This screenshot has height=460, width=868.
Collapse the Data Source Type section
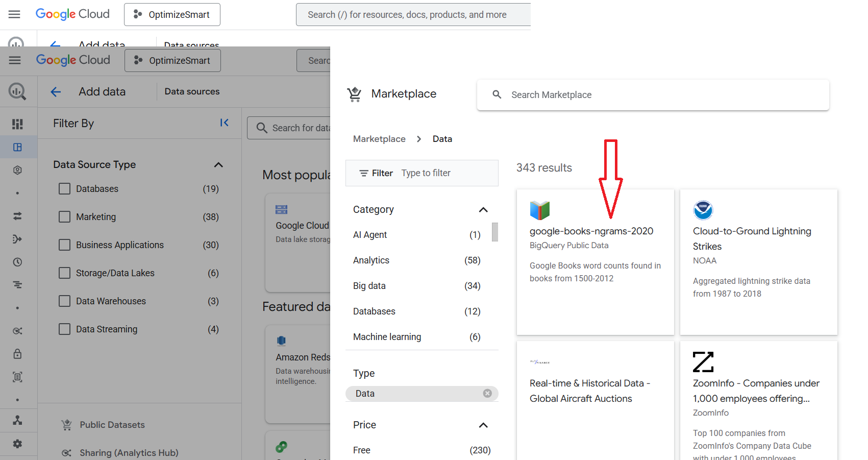tap(218, 164)
